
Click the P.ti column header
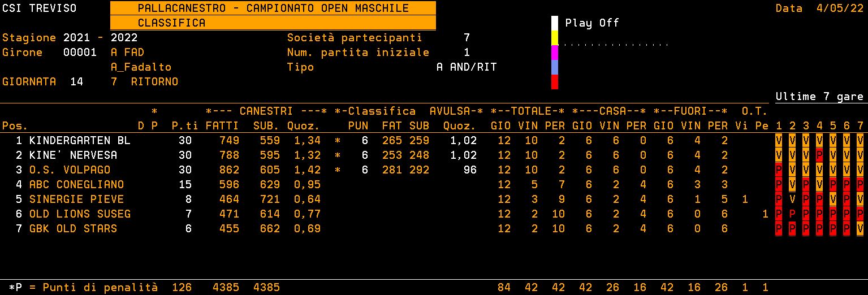tap(182, 125)
